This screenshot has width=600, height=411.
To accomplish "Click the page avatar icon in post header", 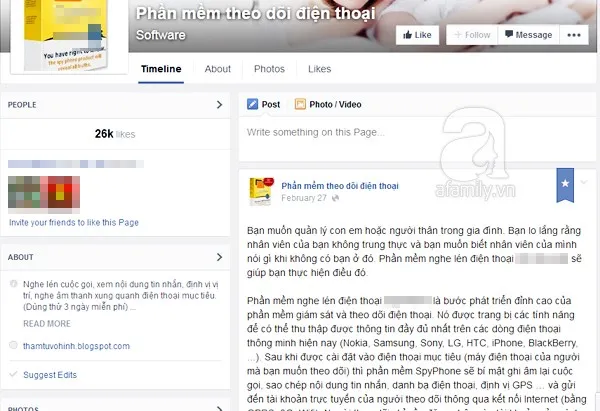I will coord(261,190).
